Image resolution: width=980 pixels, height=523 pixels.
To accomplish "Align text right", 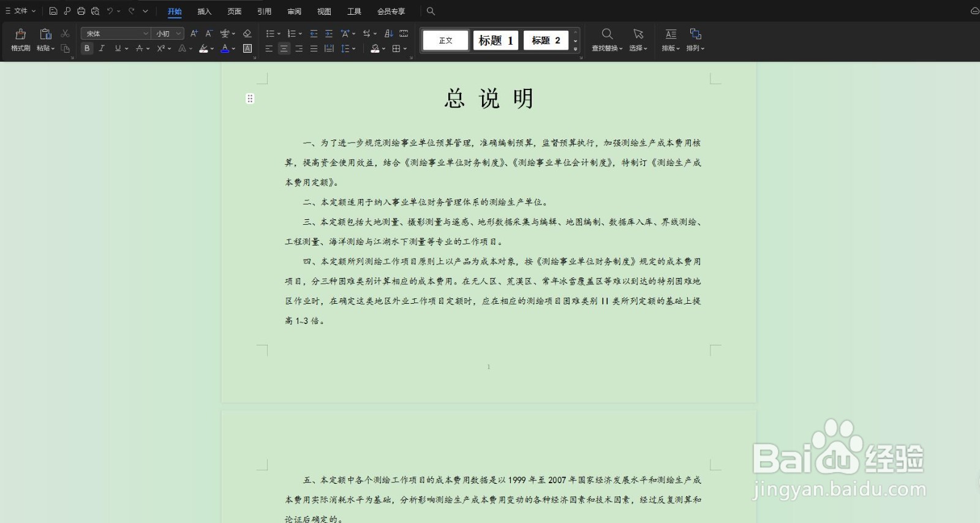I will click(x=299, y=48).
